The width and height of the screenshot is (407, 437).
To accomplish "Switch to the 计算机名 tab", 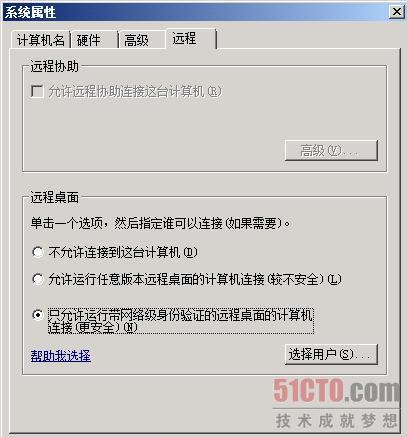I will 40,40.
